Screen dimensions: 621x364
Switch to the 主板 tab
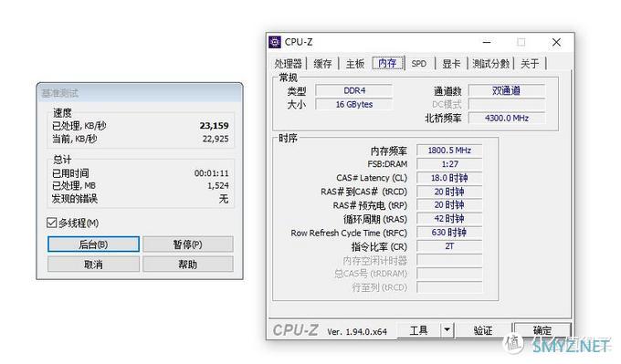(355, 64)
